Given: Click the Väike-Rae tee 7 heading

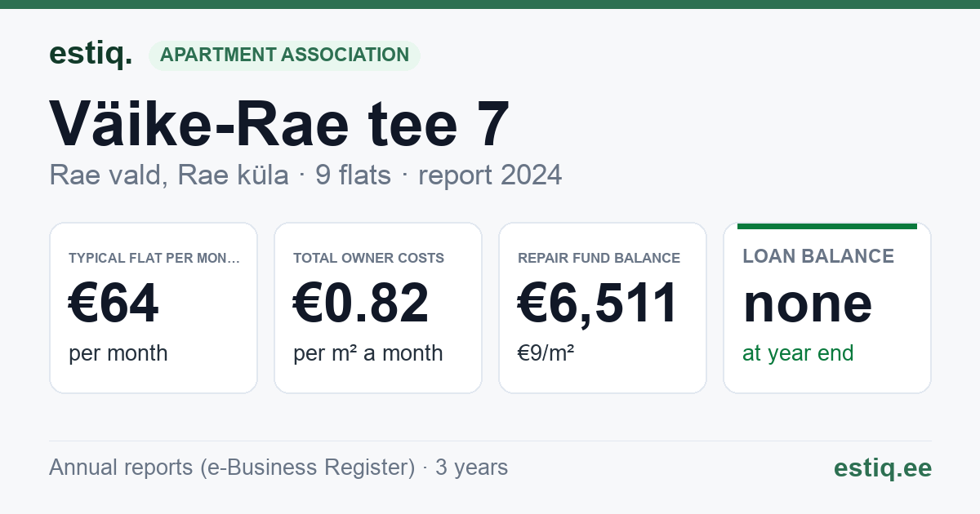Looking at the screenshot, I should tap(280, 125).
